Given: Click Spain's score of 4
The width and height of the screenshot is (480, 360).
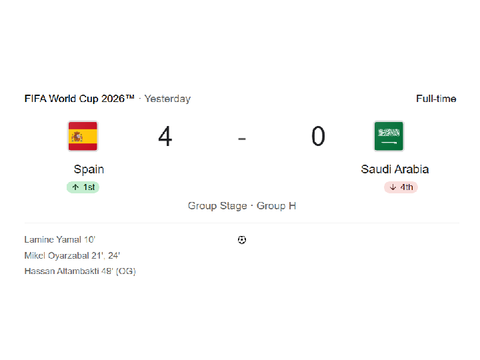Looking at the screenshot, I should point(165,136).
